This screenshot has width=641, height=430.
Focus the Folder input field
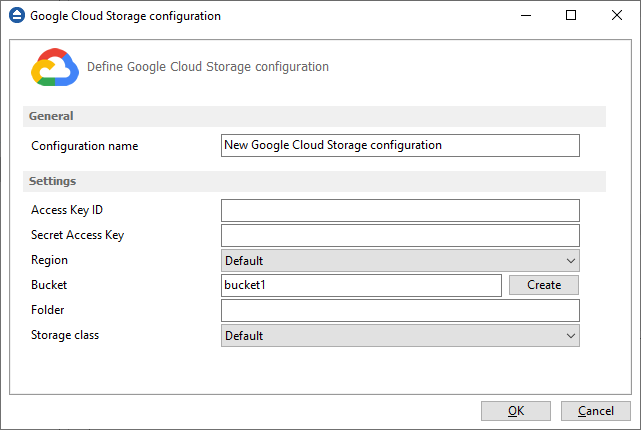tap(400, 311)
